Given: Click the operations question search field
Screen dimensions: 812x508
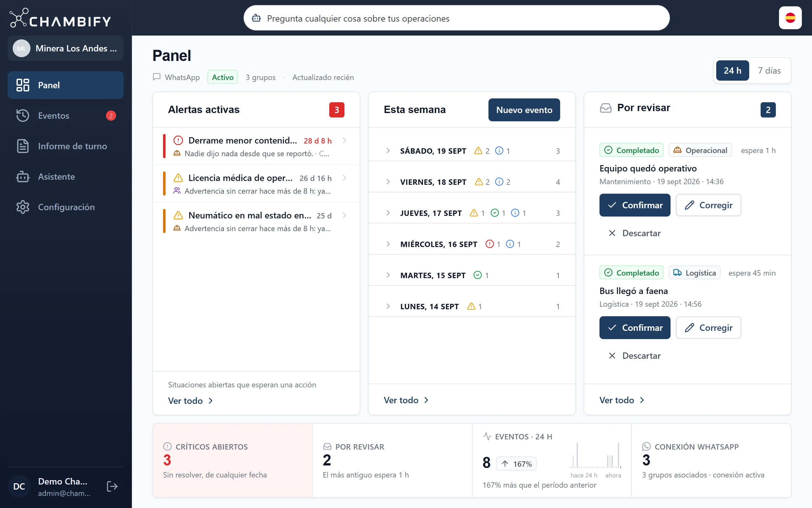Looking at the screenshot, I should pos(456,18).
